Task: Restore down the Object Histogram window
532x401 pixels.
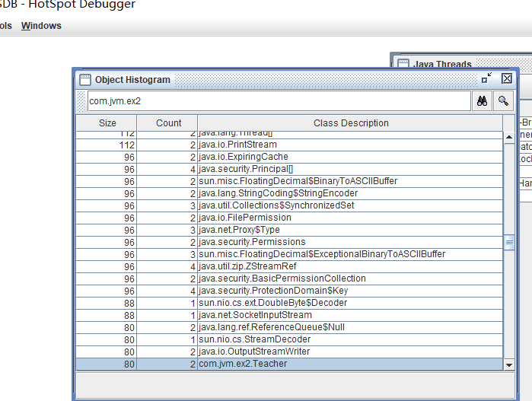Action: 487,78
